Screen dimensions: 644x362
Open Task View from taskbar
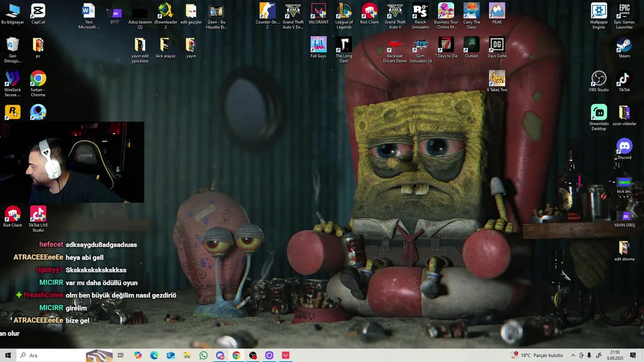pos(121,355)
